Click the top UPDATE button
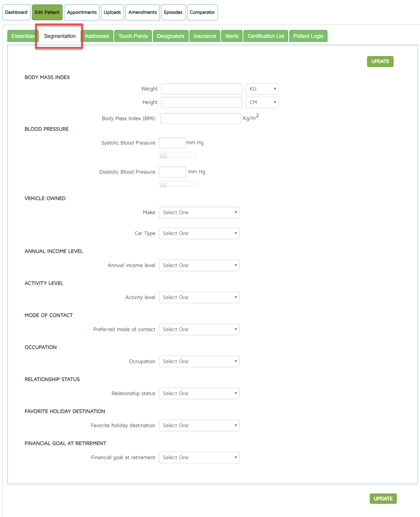 [x=380, y=62]
